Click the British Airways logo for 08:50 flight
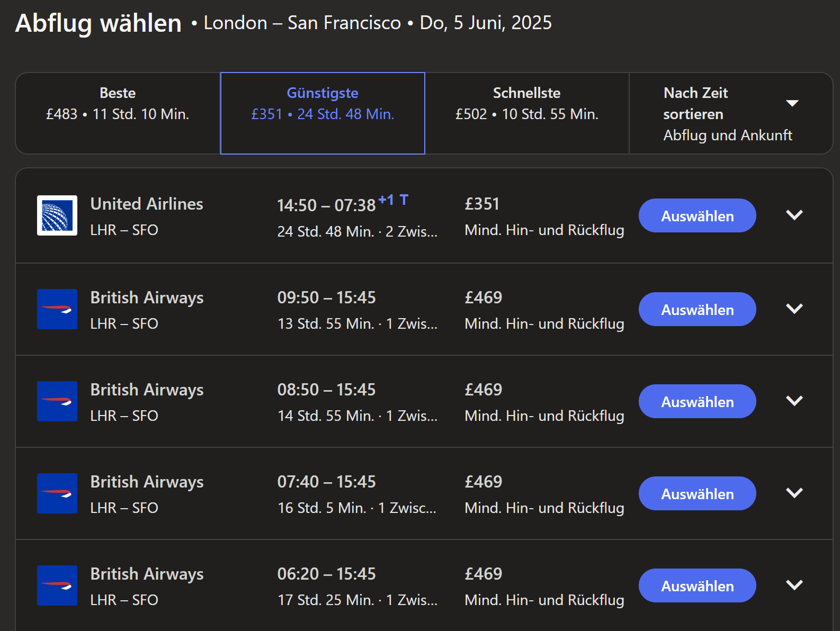This screenshot has width=840, height=631. click(x=57, y=401)
